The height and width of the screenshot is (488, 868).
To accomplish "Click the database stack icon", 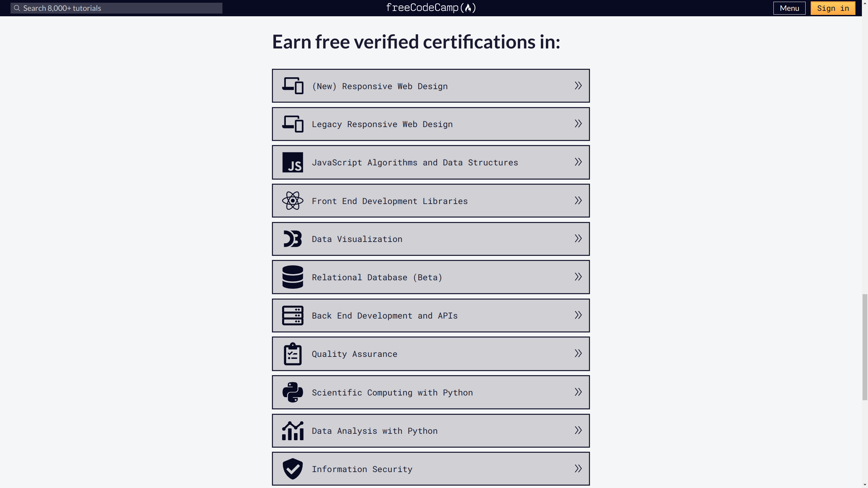I will 293,277.
